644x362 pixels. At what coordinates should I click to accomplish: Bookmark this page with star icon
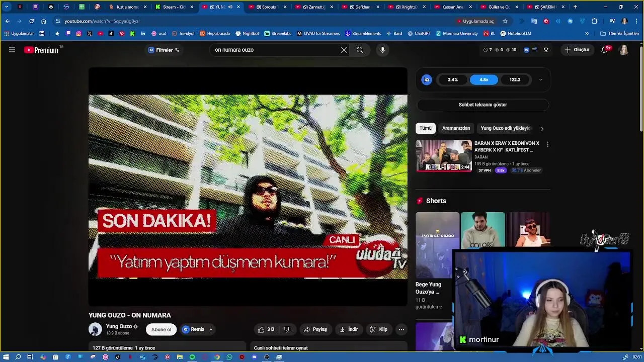point(505,21)
